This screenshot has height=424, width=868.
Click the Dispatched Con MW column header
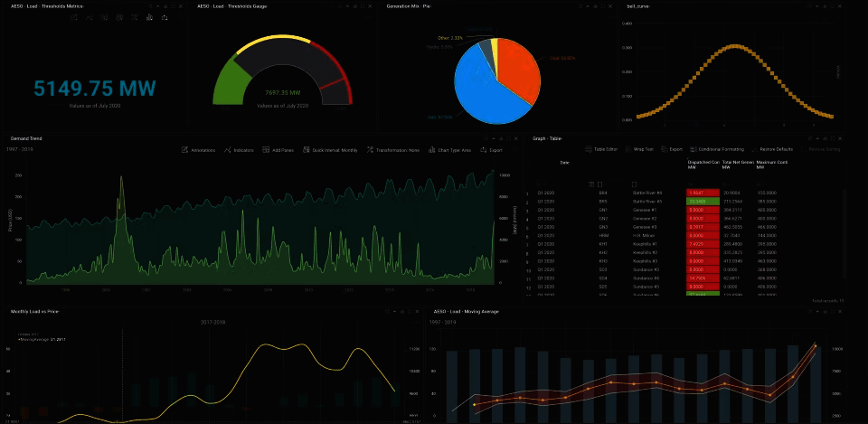coord(702,165)
